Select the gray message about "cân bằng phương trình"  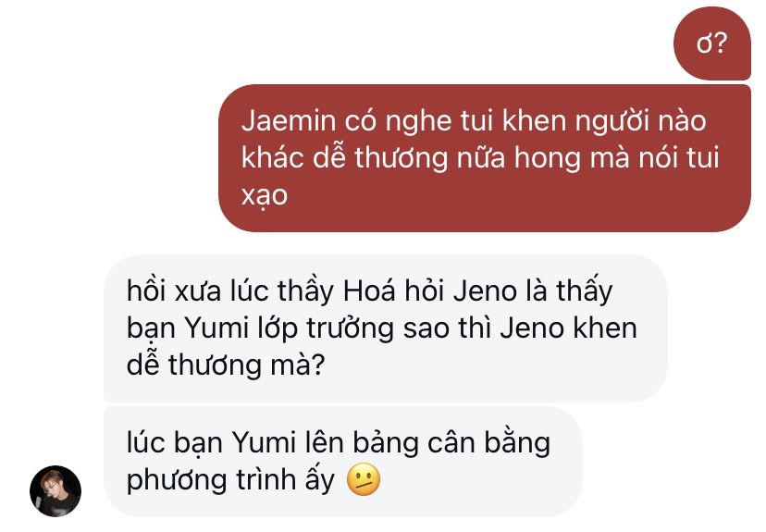pyautogui.click(x=343, y=462)
